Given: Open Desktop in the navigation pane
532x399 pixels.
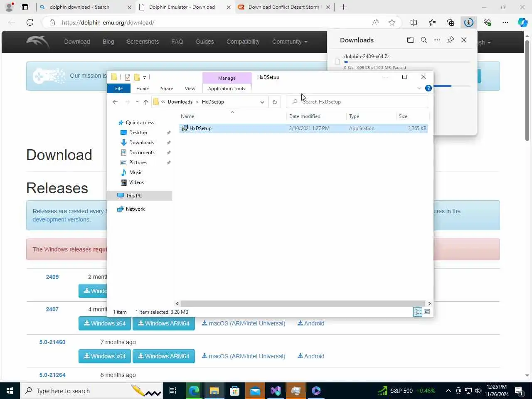Looking at the screenshot, I should coord(138,133).
